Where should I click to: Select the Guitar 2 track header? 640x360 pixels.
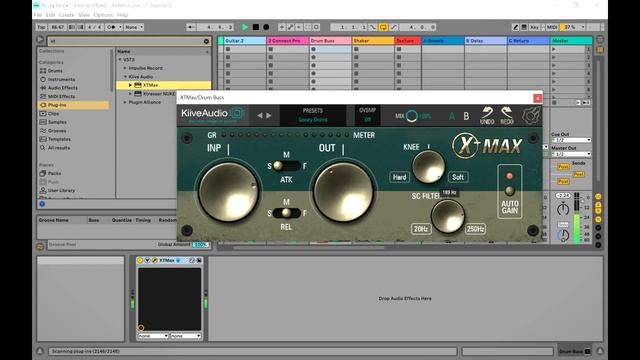244,41
